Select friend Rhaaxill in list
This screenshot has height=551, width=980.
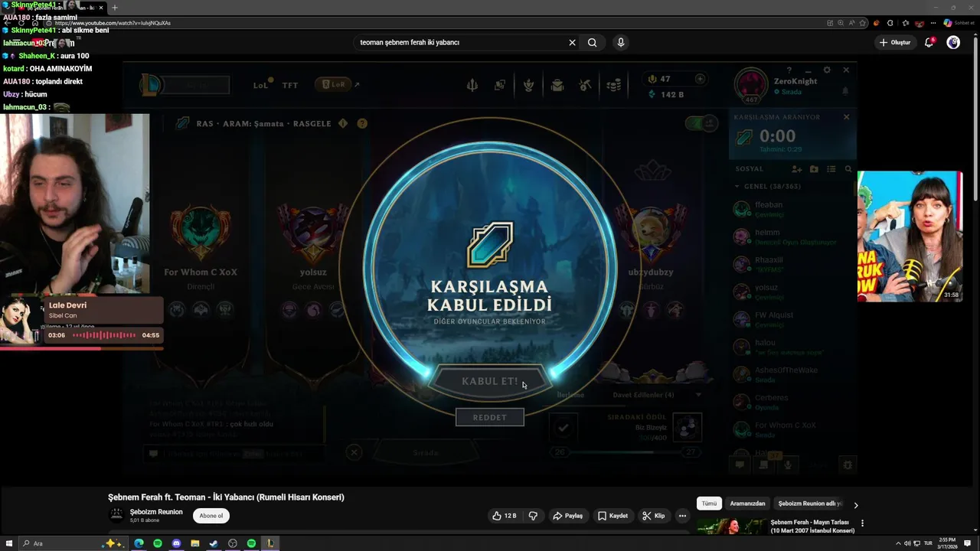792,264
